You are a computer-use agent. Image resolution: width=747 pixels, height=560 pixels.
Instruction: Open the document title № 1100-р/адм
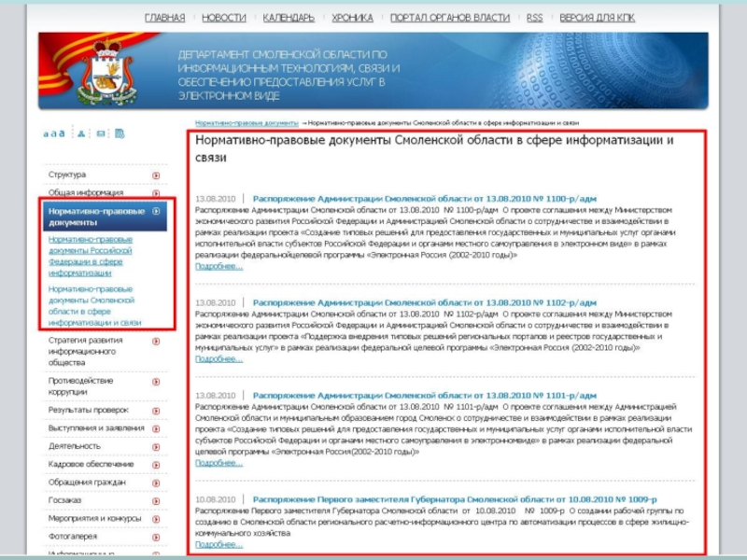pos(425,199)
